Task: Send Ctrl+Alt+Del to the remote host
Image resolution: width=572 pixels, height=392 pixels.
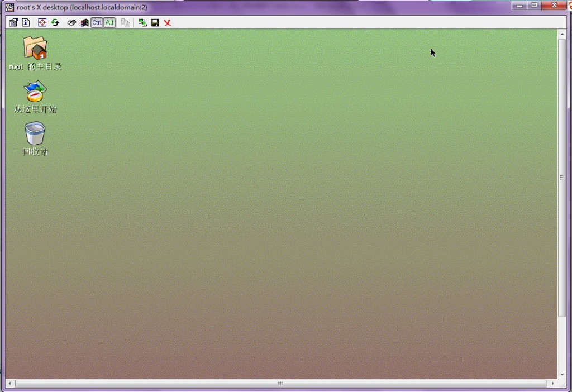Action: pyautogui.click(x=71, y=22)
